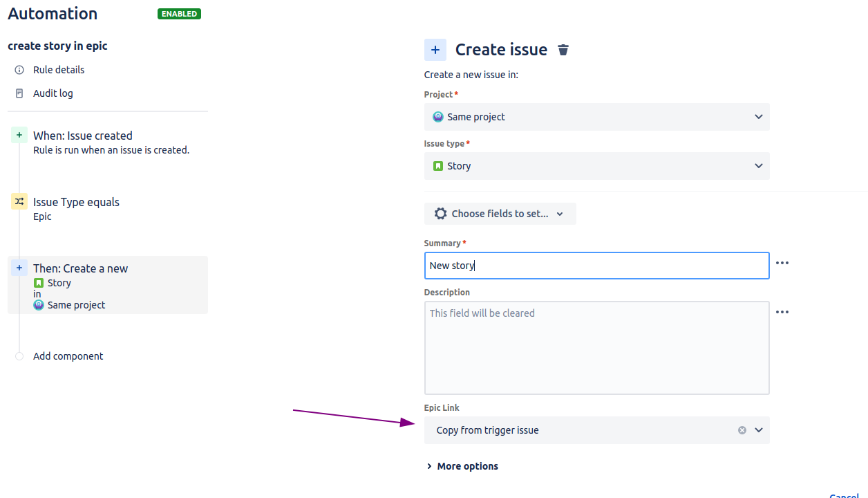Screen dimensions: 868x498
Task: Click the ENABLED status badge
Action: pyautogui.click(x=179, y=13)
